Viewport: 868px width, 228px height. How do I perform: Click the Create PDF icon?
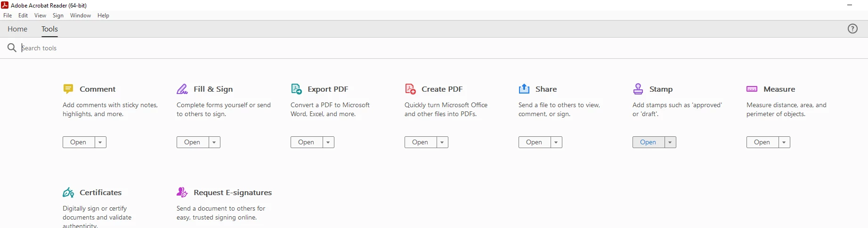410,89
